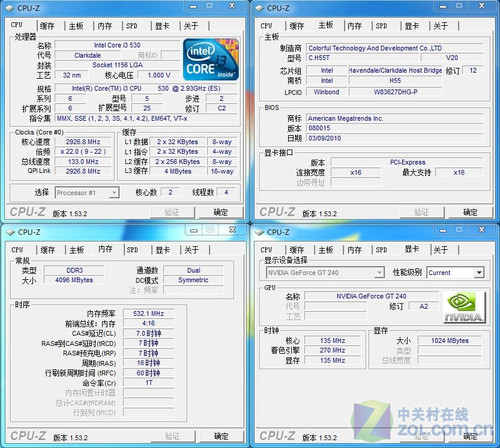This screenshot has width=500, height=448.
Task: Click the Intel Core i3 530 name field
Action: pos(117,45)
